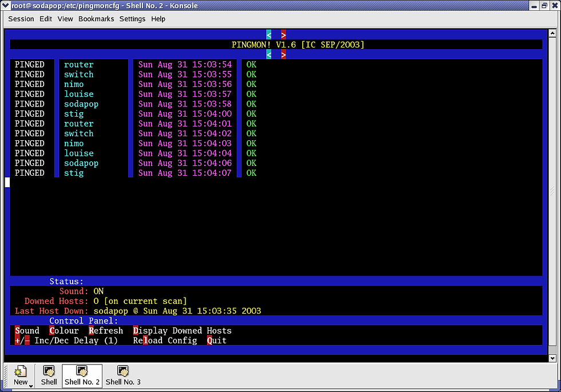The height and width of the screenshot is (392, 561).
Task: Click the Colour control panel option
Action: tap(64, 331)
